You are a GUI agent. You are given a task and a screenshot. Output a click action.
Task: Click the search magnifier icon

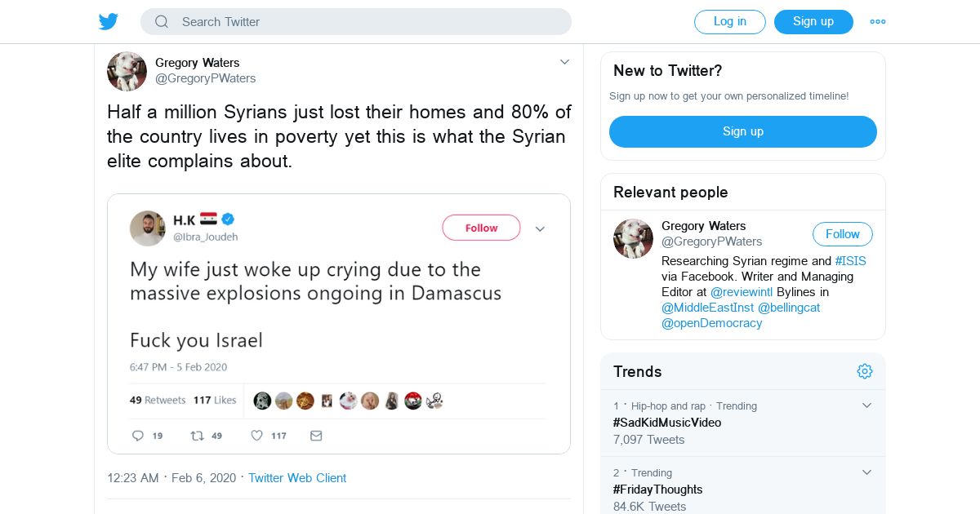click(162, 22)
